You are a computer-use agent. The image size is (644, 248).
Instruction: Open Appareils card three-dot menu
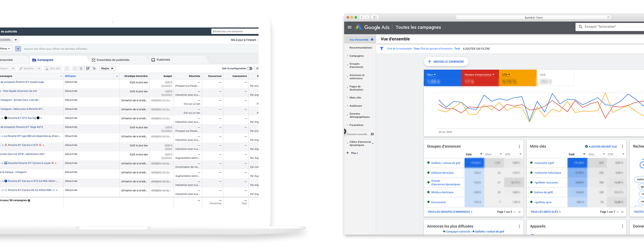(x=623, y=227)
